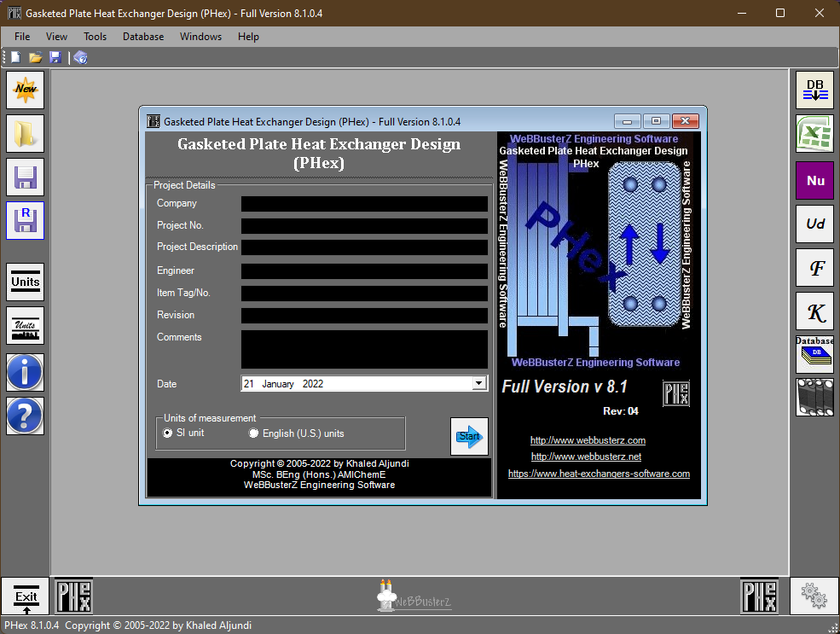Image resolution: width=840 pixels, height=634 pixels.
Task: Click the blue information icon
Action: pos(26,373)
